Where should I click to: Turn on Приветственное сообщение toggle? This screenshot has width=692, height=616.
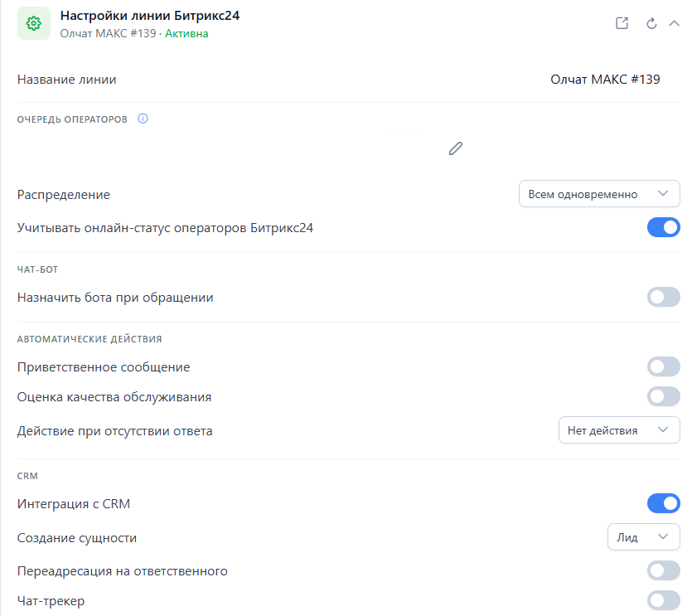663,367
